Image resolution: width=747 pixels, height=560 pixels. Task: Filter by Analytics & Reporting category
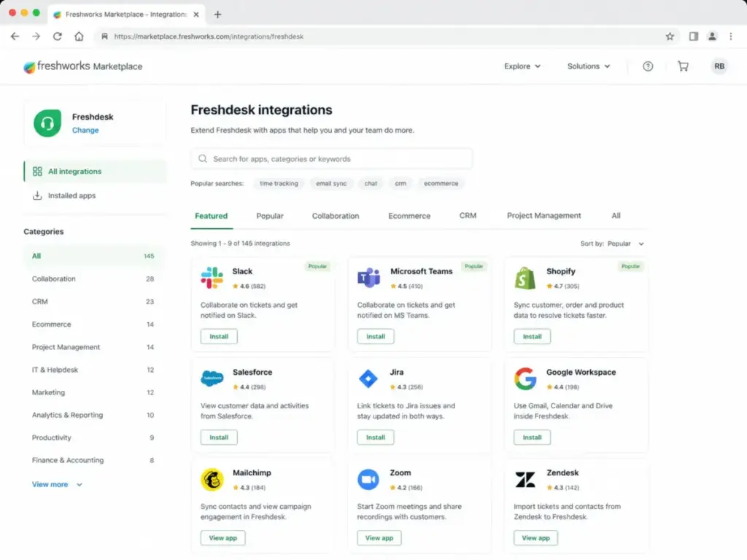point(94,415)
